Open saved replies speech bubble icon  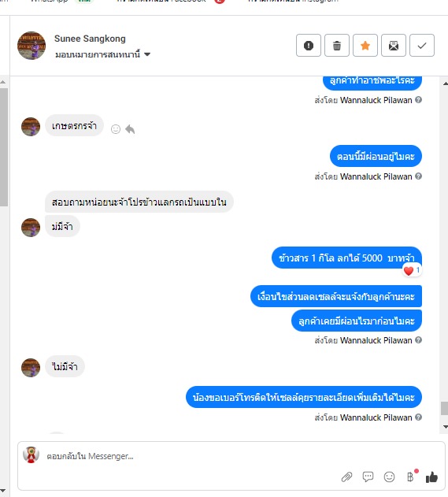[x=368, y=477]
